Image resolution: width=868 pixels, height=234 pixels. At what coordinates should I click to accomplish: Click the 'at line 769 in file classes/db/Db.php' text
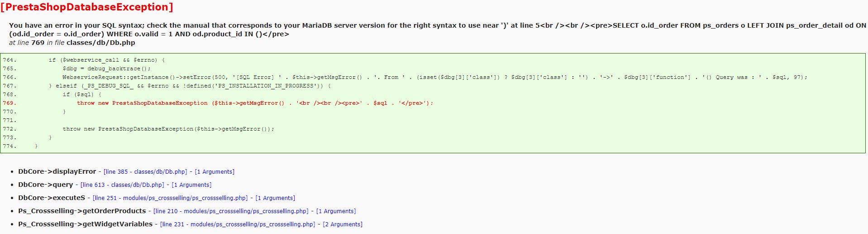[72, 43]
